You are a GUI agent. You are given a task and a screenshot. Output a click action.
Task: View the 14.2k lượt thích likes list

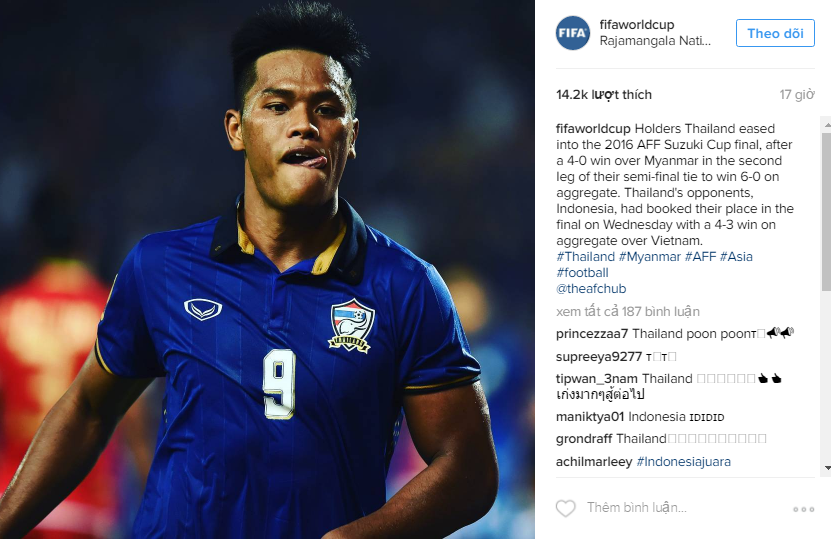coord(604,95)
